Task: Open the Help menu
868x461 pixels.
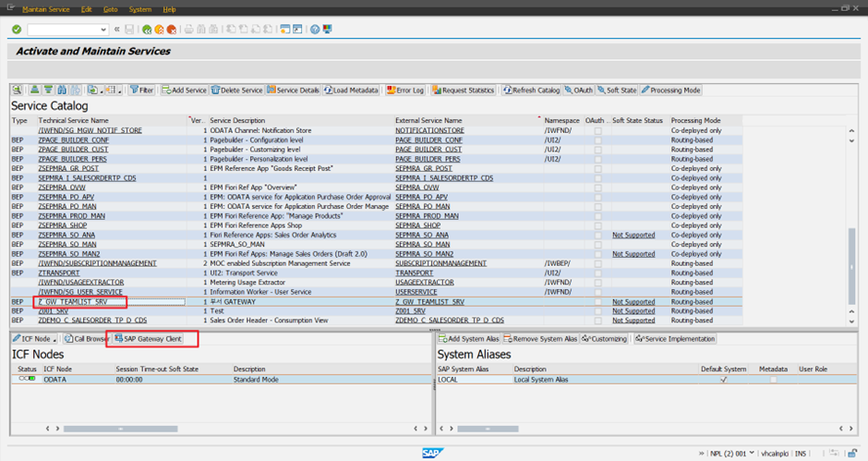Action: coord(169,9)
